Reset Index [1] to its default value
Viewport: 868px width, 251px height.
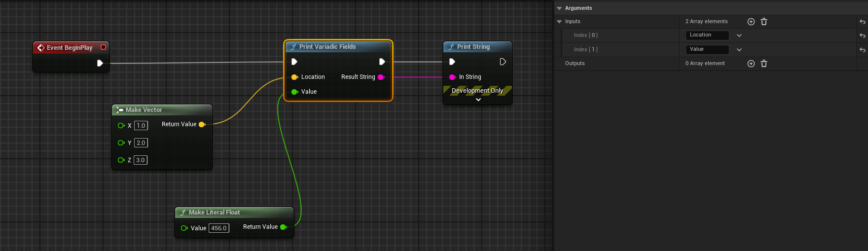[x=862, y=50]
